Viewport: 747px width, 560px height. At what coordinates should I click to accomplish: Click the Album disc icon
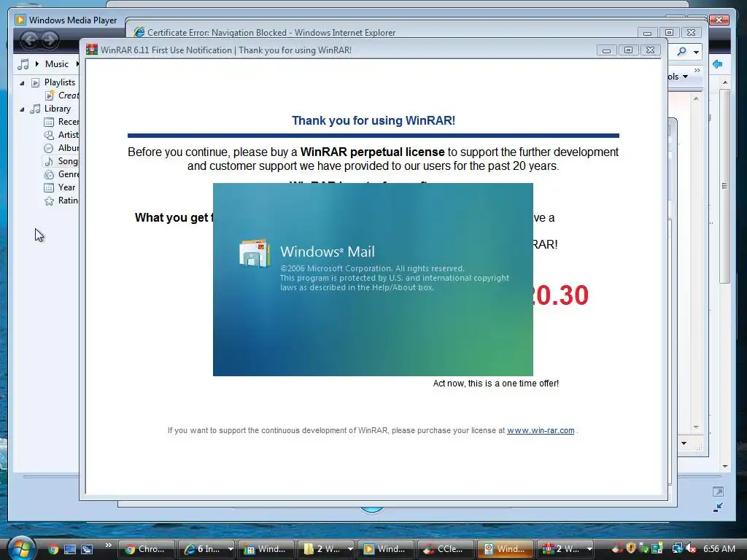pyautogui.click(x=49, y=148)
